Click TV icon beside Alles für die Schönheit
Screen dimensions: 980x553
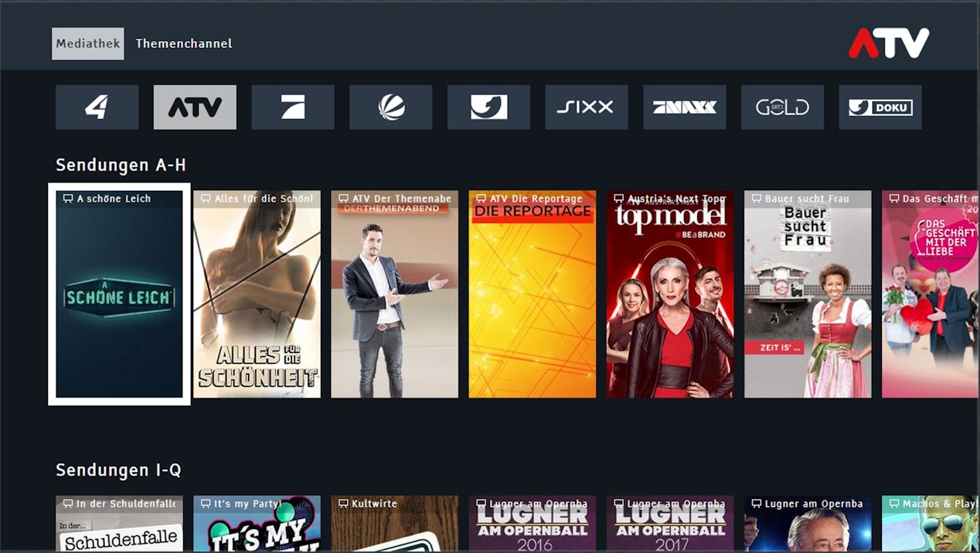coord(206,198)
